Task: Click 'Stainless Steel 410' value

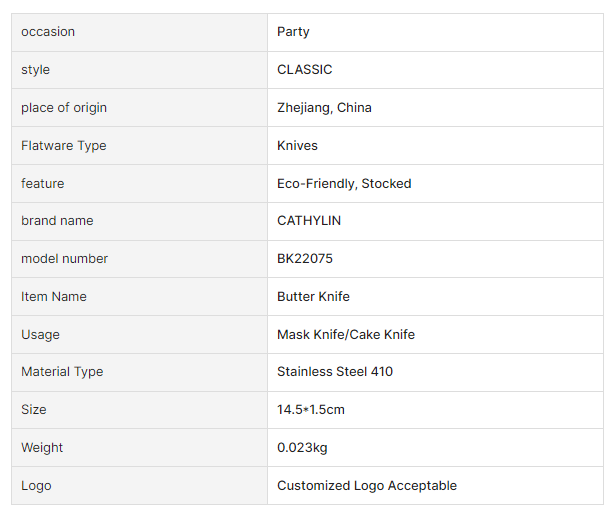Action: 335,372
